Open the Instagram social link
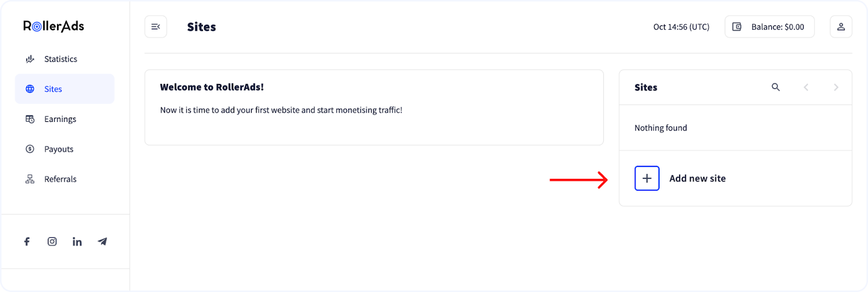The width and height of the screenshot is (868, 292). click(52, 242)
